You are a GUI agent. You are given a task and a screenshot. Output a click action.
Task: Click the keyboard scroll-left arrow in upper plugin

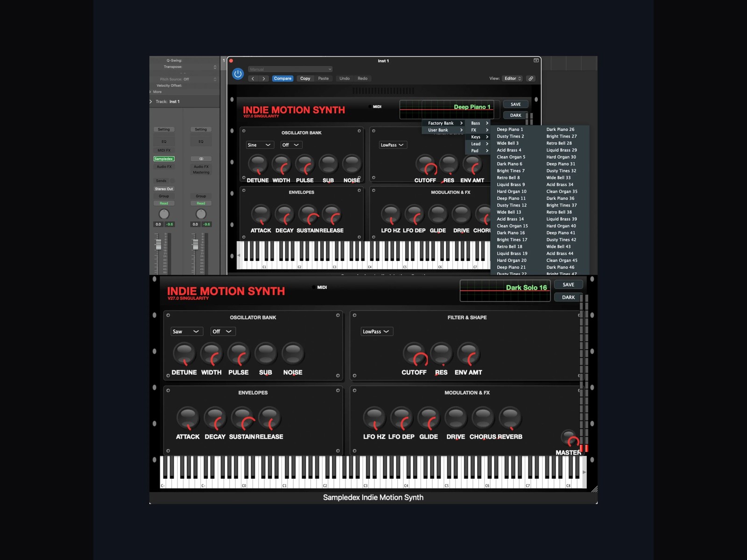point(239,255)
